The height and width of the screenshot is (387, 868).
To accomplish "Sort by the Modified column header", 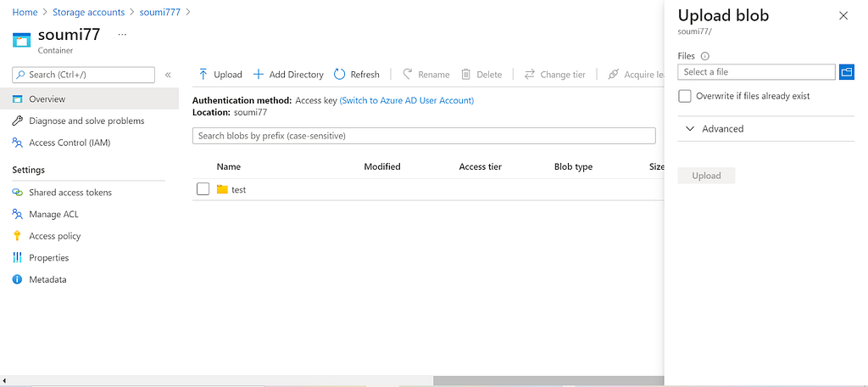I will pyautogui.click(x=382, y=166).
